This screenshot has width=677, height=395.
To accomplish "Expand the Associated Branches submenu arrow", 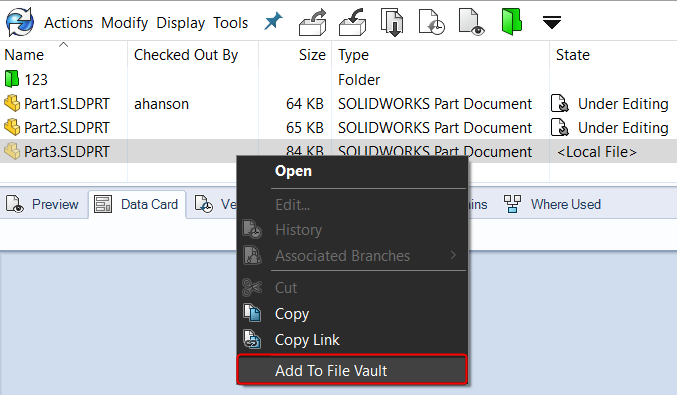I will point(453,255).
